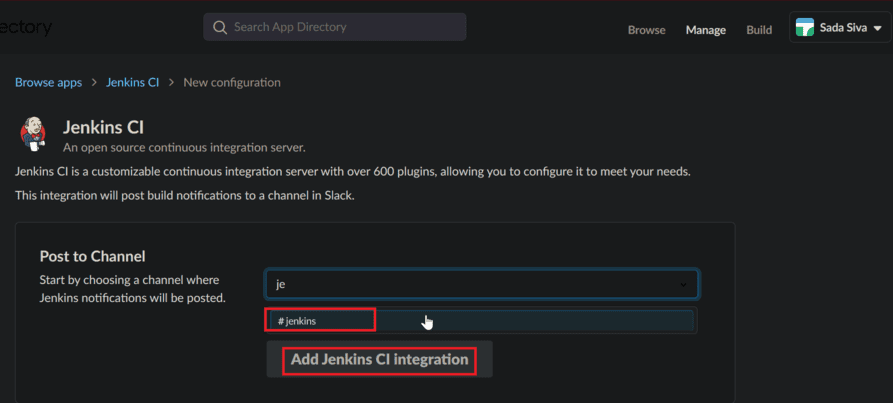
Task: Click the Jenkins CI page heading
Action: pos(104,127)
